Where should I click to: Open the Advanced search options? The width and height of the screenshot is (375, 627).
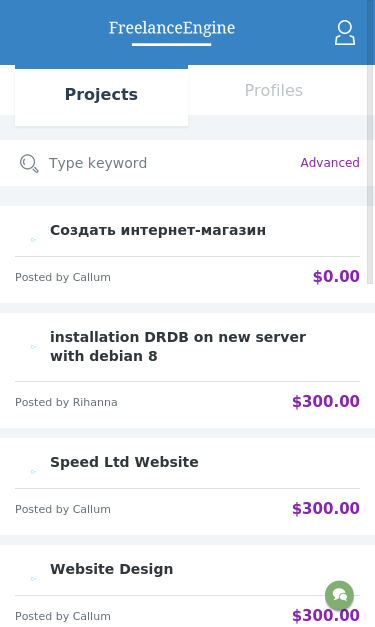pos(330,163)
